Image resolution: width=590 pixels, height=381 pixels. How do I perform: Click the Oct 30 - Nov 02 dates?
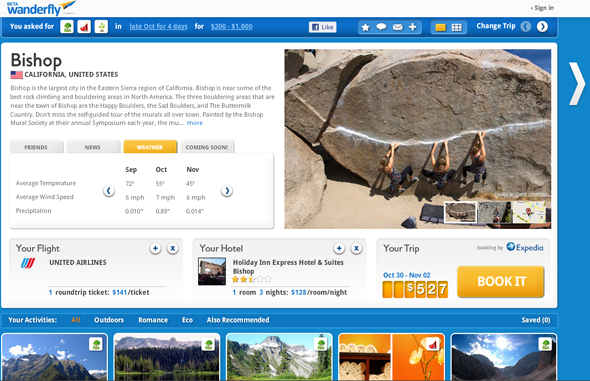[x=406, y=275]
